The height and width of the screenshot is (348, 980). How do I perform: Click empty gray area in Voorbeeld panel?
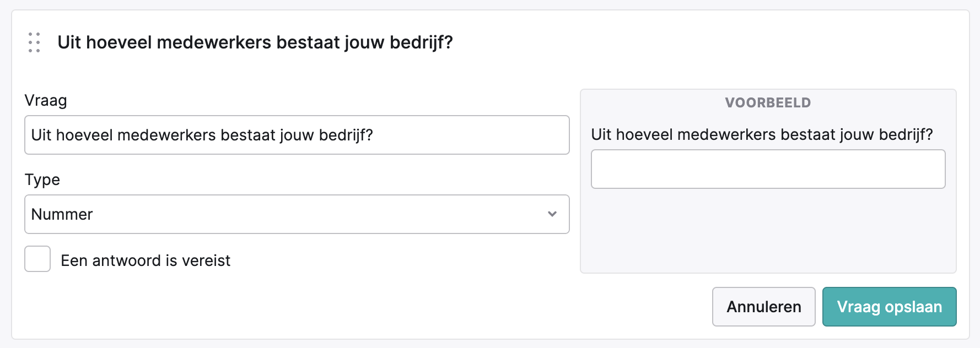768,231
